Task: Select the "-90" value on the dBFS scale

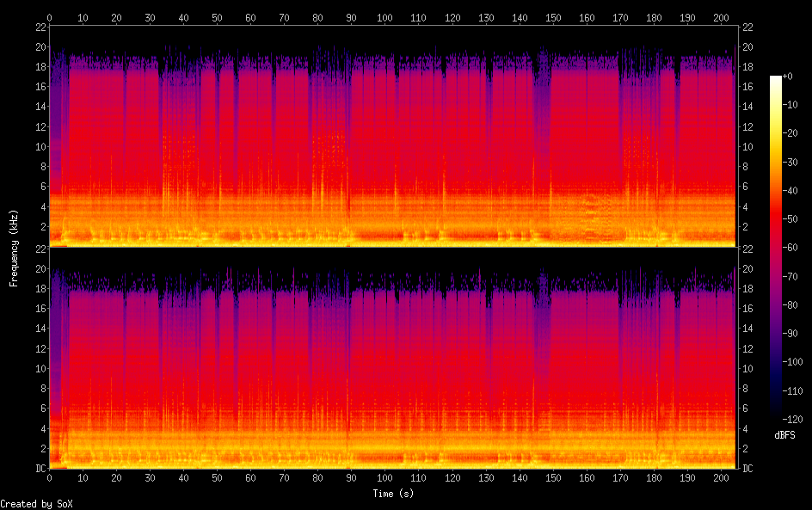Action: [790, 334]
